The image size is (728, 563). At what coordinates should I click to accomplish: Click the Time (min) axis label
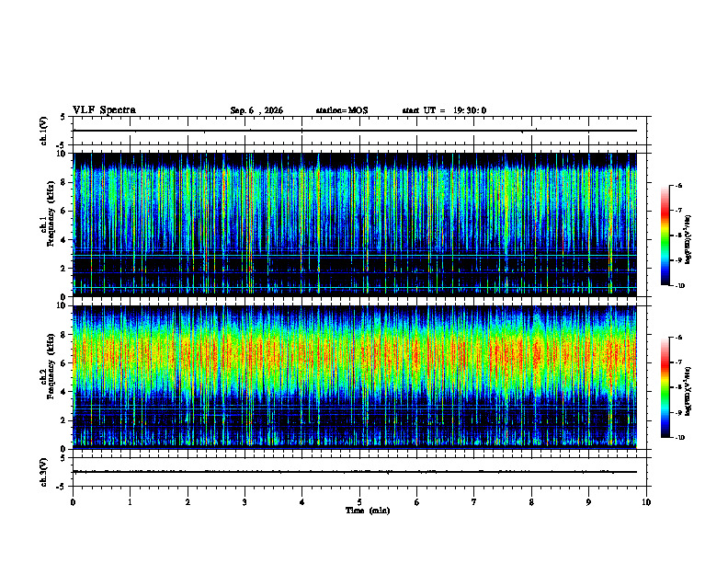pos(368,511)
